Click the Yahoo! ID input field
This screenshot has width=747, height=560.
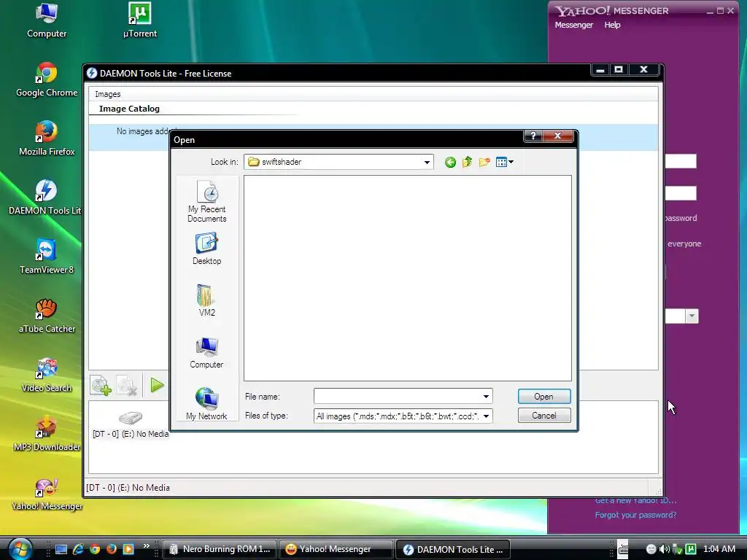click(681, 161)
